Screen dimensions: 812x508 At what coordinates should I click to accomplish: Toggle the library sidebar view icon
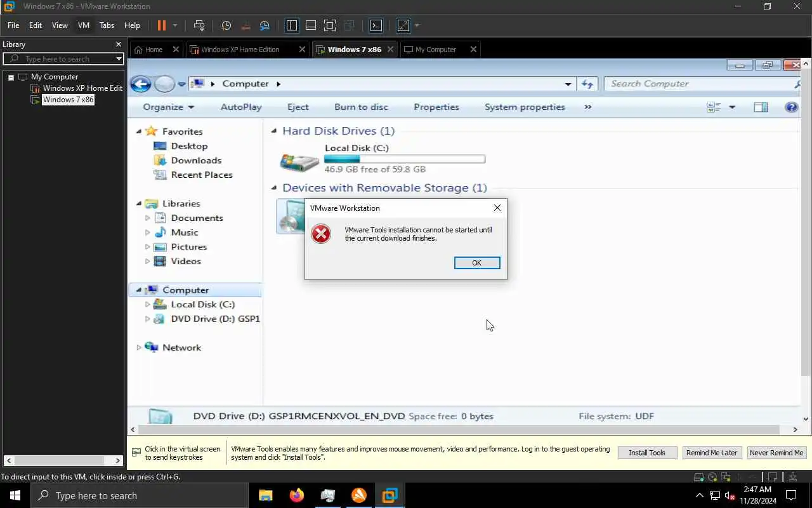tap(292, 25)
